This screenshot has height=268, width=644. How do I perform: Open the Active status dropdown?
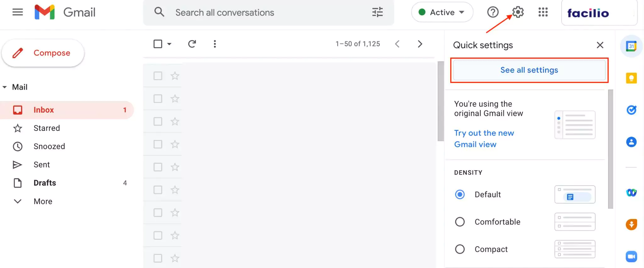442,12
